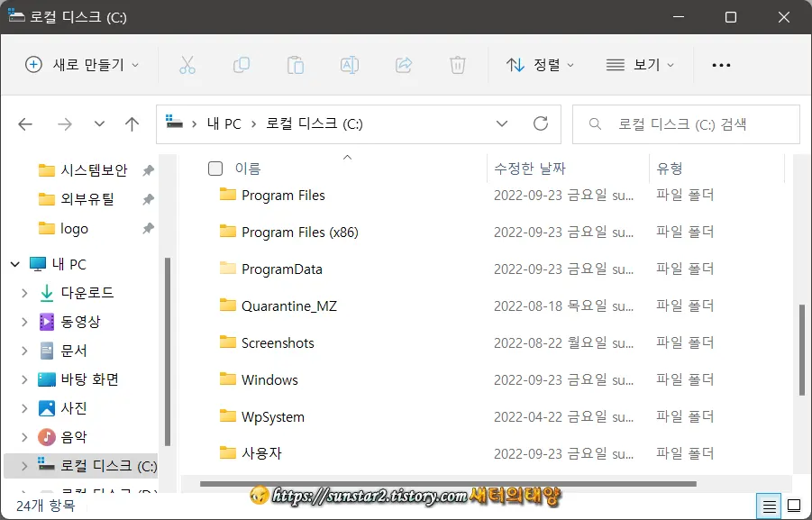Toggle the item selection checkbox beside 이름 header

click(x=214, y=169)
